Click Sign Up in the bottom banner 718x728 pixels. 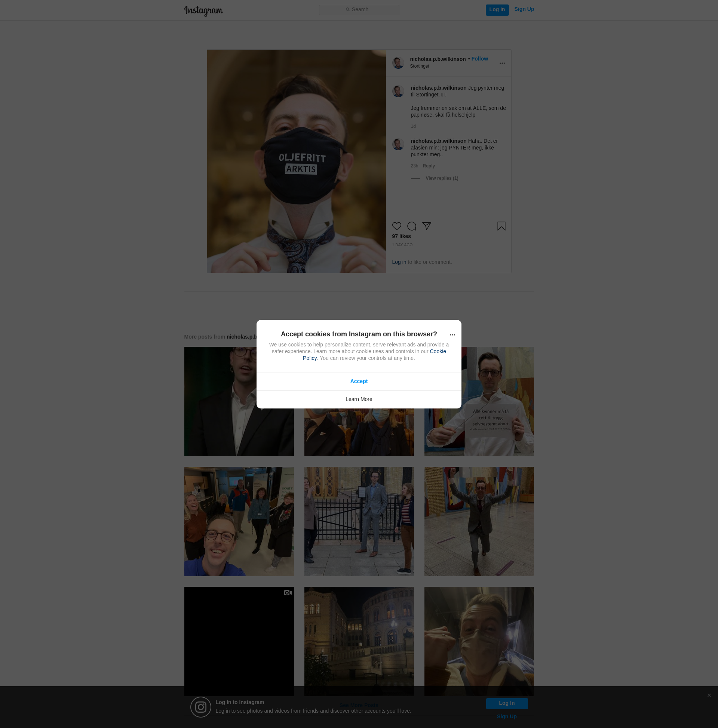506,717
